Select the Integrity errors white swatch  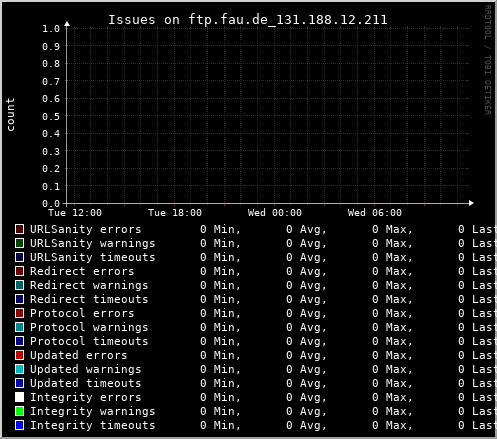click(19, 397)
